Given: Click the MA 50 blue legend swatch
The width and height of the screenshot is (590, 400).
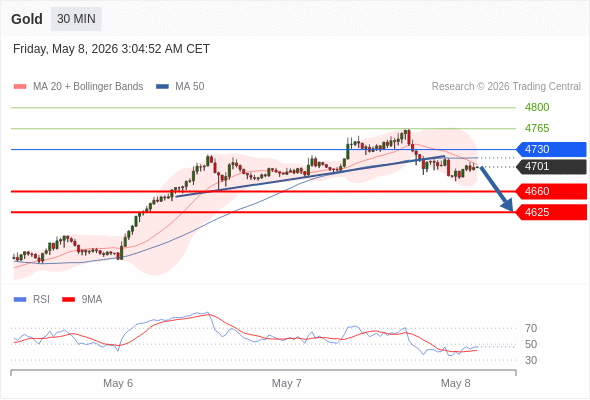Looking at the screenshot, I should point(163,87).
